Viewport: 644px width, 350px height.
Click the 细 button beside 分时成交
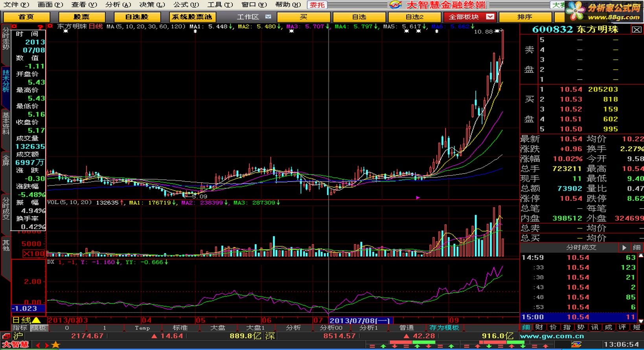coord(637,248)
